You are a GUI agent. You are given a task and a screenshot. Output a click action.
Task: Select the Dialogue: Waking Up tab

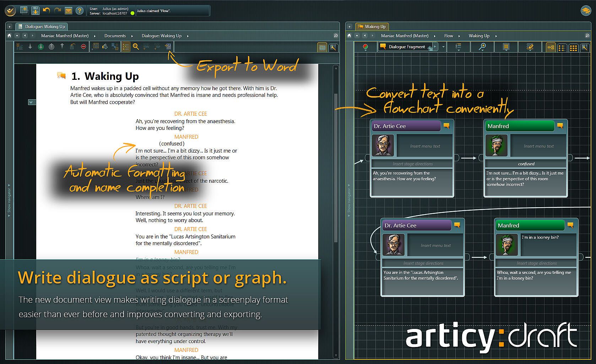[x=42, y=27]
